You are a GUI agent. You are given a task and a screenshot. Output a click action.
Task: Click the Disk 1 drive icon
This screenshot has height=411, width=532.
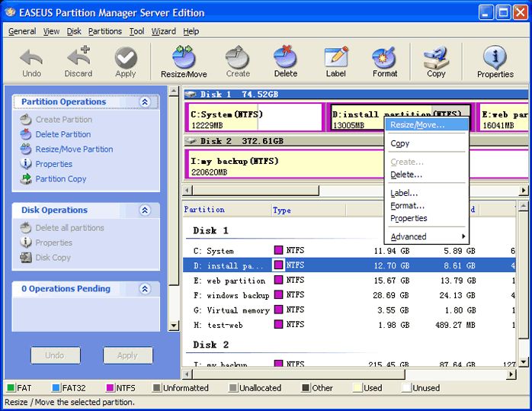pos(191,94)
